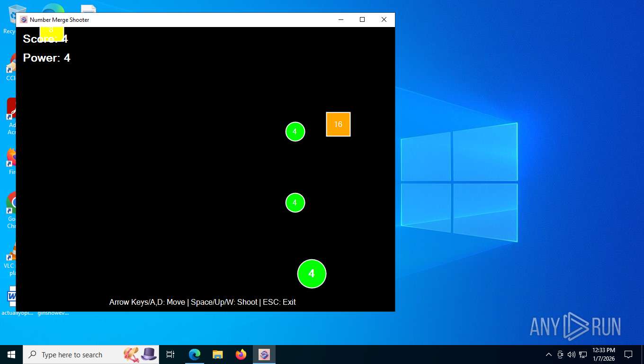Screen dimensions: 644x364
Task: Open volume control in tray
Action: point(572,355)
